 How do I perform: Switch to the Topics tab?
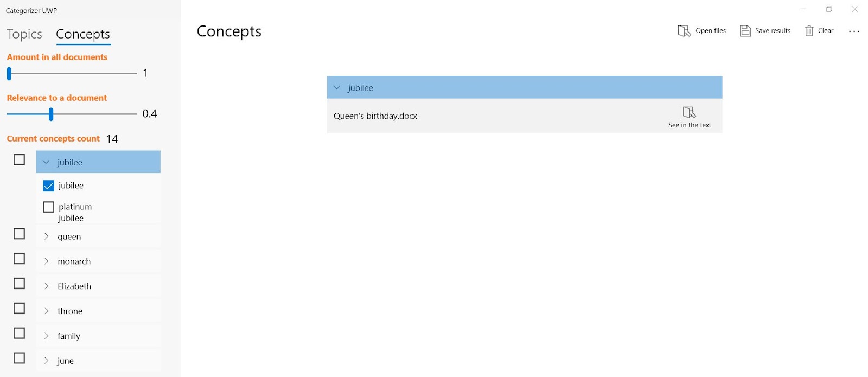pos(24,34)
